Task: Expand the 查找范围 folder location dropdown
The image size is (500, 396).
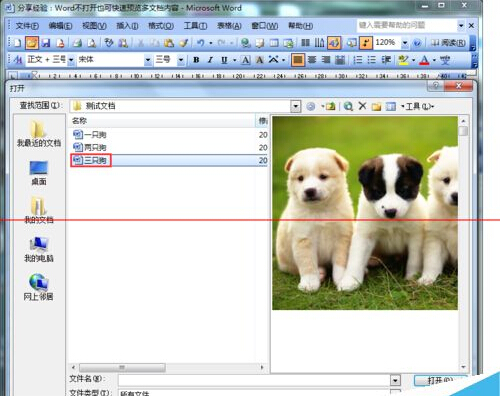Action: point(295,106)
